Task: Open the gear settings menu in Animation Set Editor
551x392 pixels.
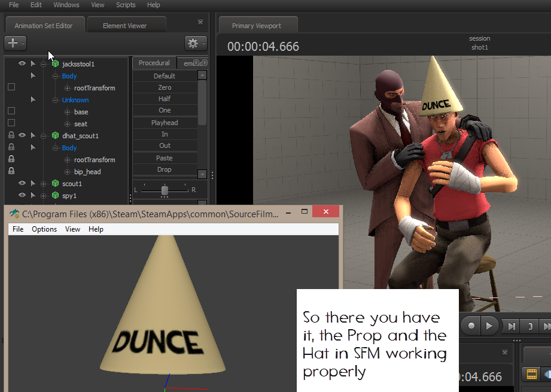Action: coord(196,43)
